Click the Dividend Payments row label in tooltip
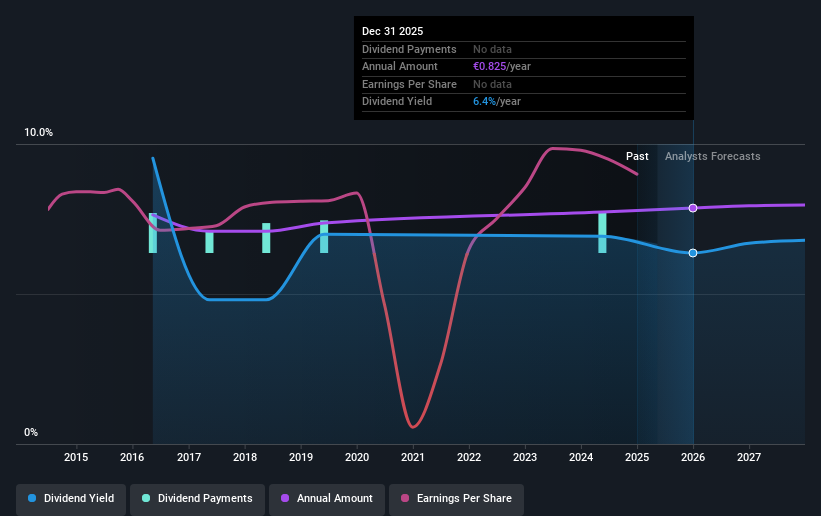Image resolution: width=821 pixels, height=516 pixels. 409,49
